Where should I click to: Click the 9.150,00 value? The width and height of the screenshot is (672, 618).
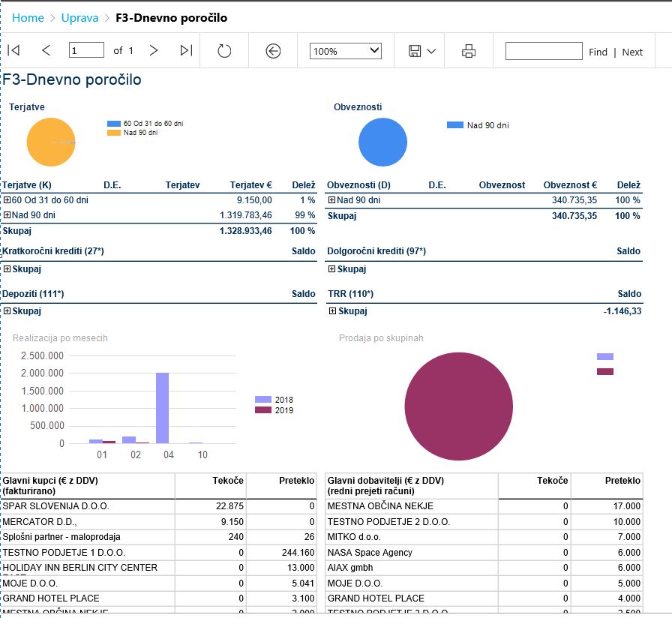click(254, 200)
